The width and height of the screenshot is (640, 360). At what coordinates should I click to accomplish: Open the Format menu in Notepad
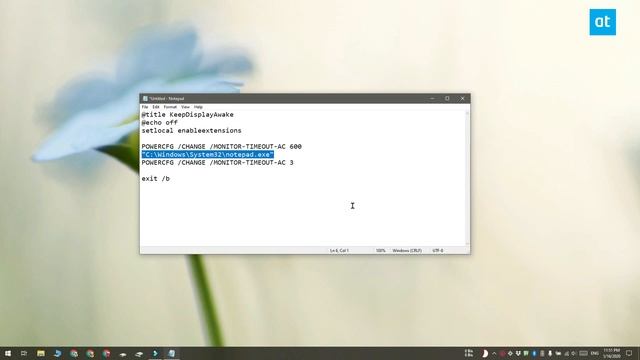point(170,107)
